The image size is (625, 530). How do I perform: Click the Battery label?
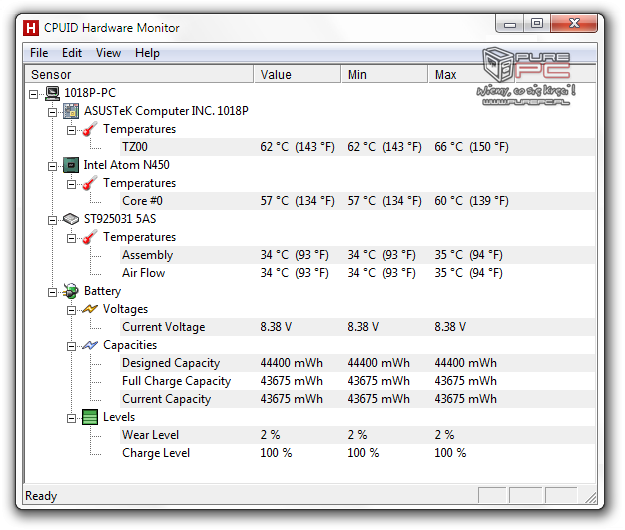[x=102, y=291]
